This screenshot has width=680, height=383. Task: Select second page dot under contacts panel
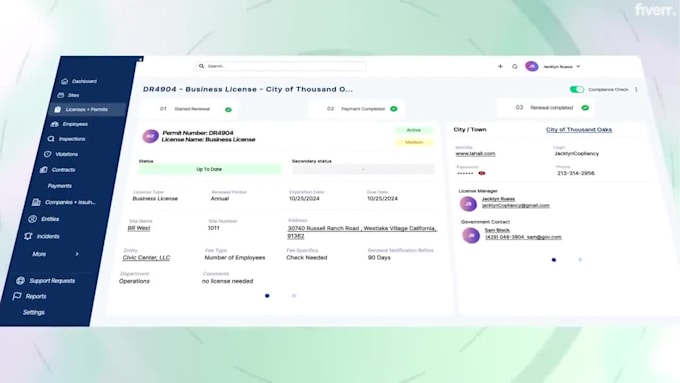(580, 260)
